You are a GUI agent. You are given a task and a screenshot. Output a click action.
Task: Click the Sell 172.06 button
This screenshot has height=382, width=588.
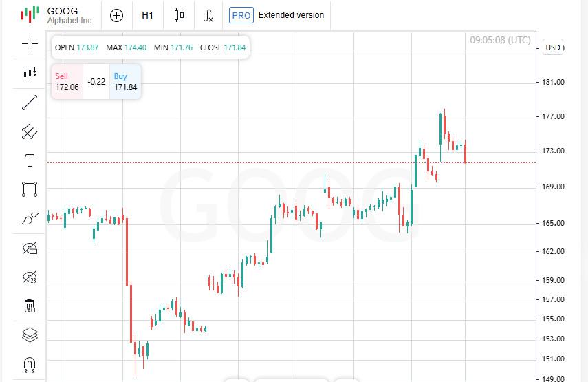(67, 82)
